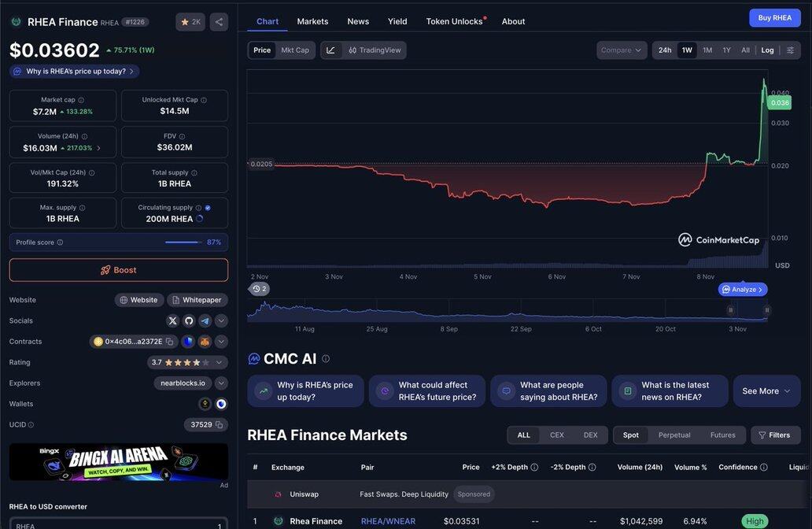Switch to the Token Unlocks tab

454,21
